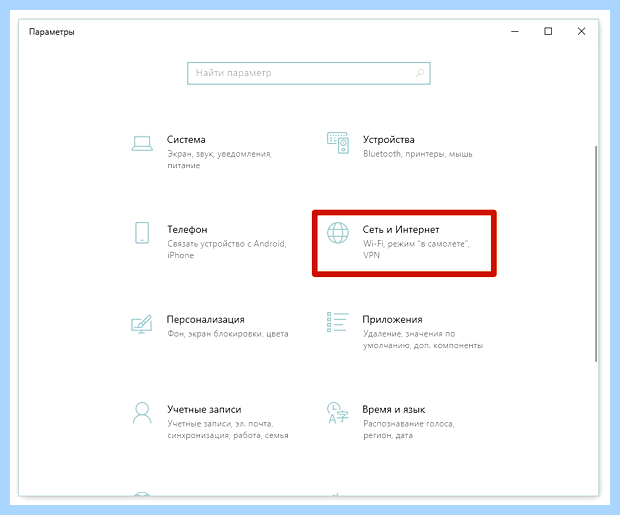Open the Время и язык title

pos(394,409)
